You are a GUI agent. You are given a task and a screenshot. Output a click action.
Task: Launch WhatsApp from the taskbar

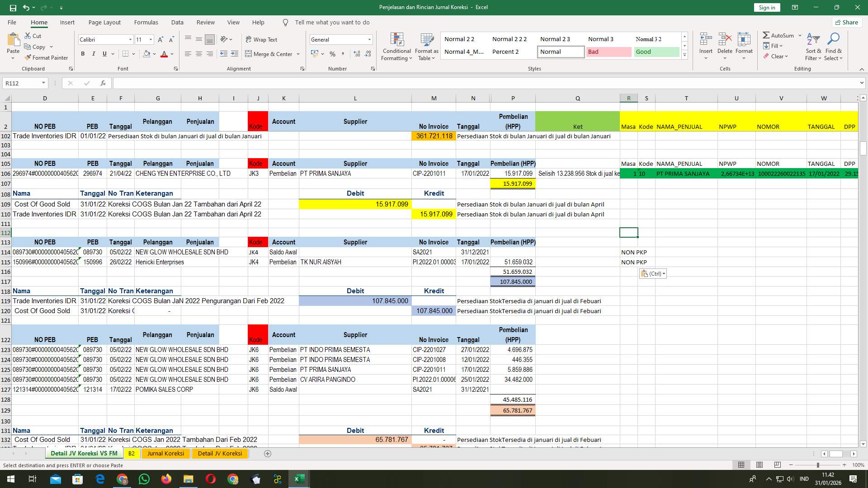tap(144, 479)
